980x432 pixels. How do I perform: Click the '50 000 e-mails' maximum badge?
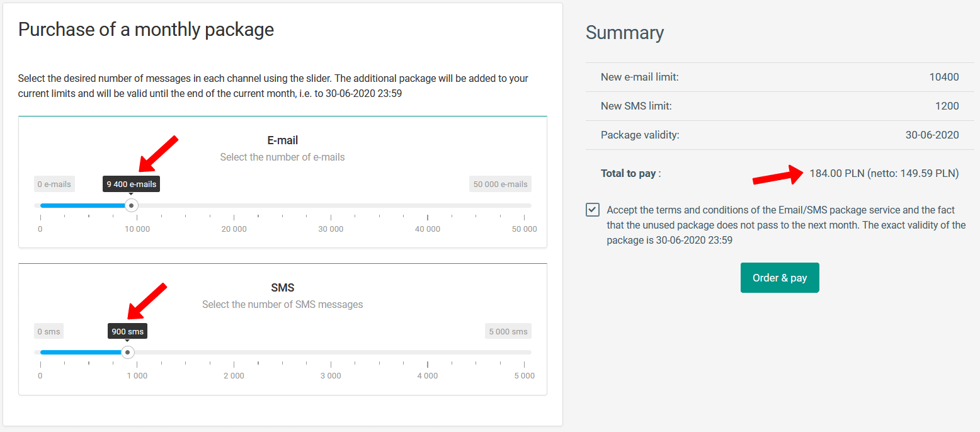point(500,184)
